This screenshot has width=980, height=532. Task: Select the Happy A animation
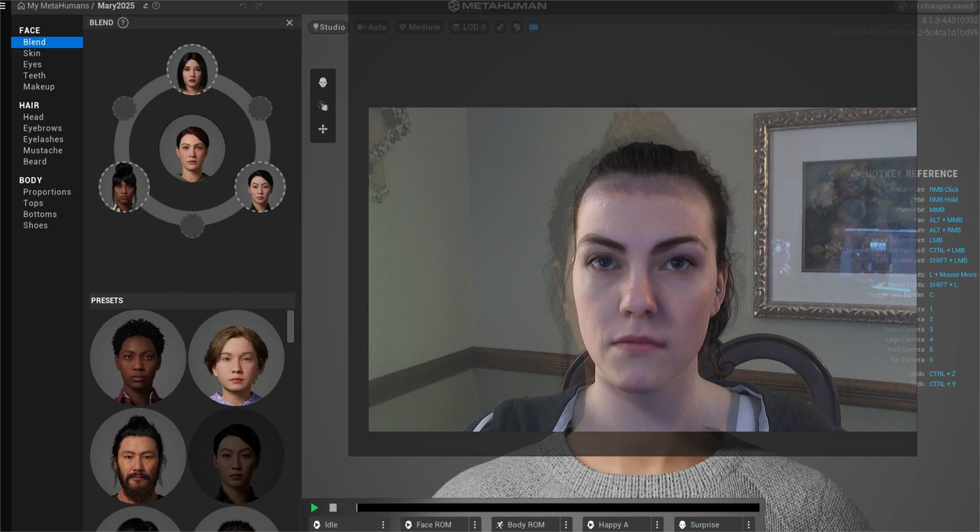(x=617, y=525)
